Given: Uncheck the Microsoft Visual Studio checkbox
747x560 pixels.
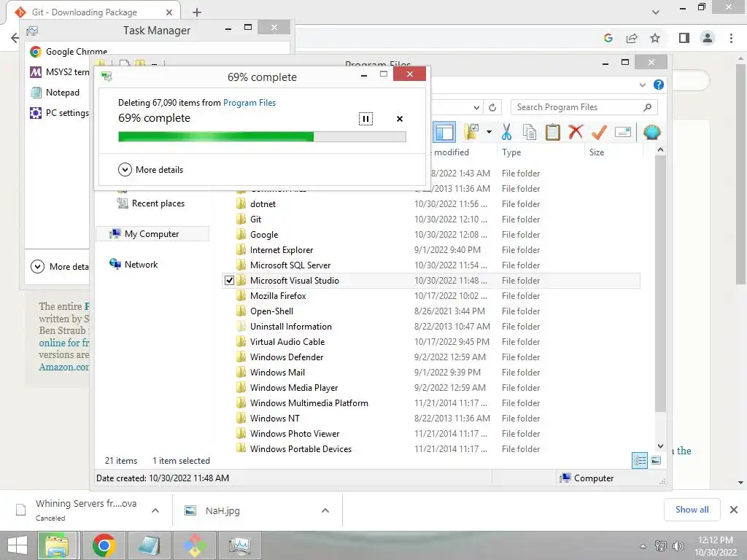Looking at the screenshot, I should 229,281.
